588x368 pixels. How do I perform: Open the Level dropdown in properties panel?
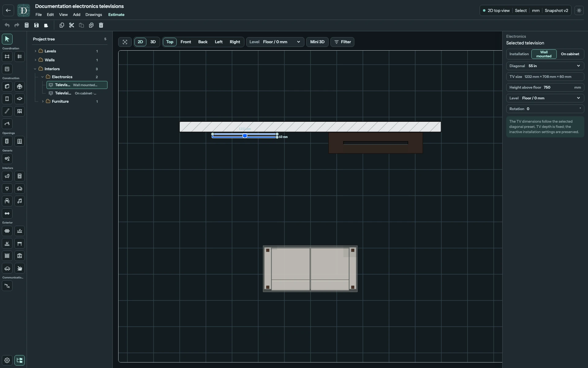click(x=545, y=98)
